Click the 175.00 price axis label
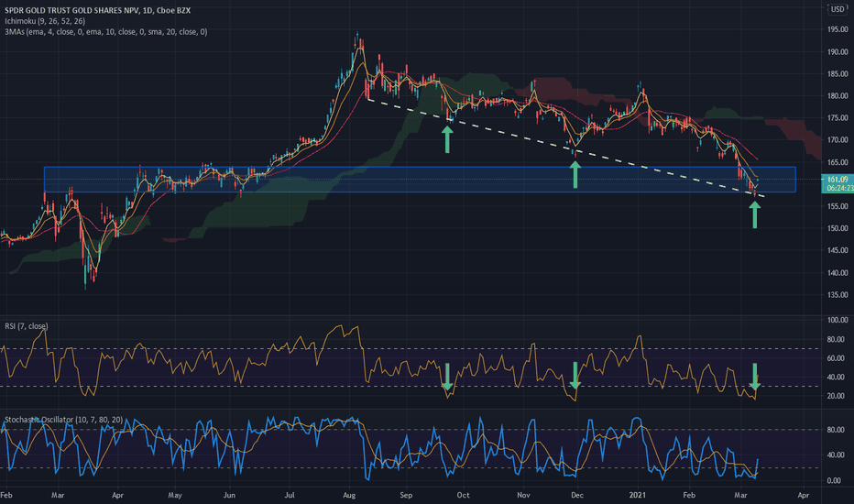Image resolution: width=854 pixels, height=504 pixels. (x=838, y=117)
